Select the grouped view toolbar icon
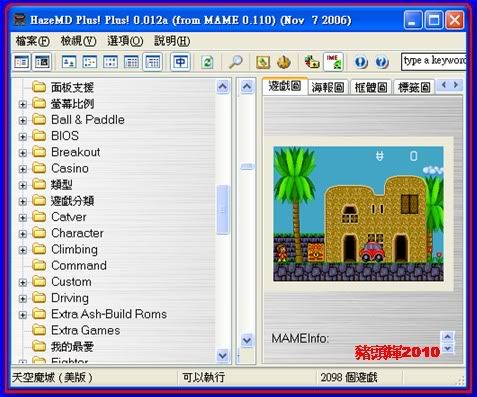The image size is (477, 397). click(153, 62)
